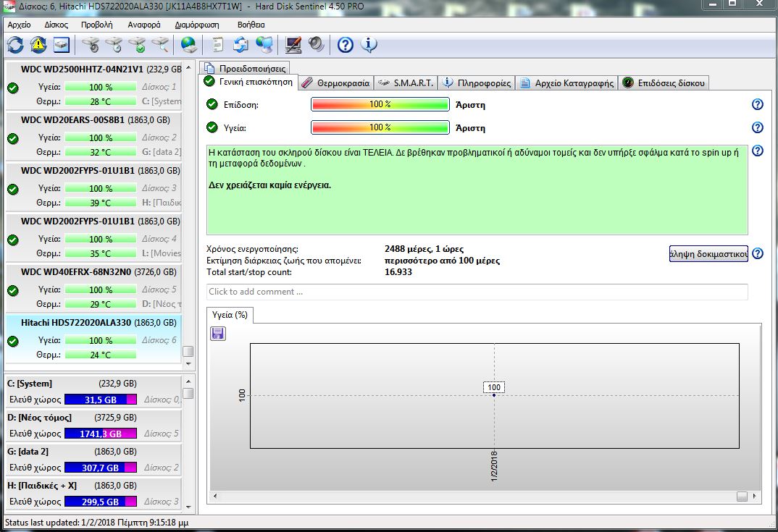Select disk WDC WD40EFRX-68N32N0
The height and width of the screenshot is (532, 778).
point(93,288)
